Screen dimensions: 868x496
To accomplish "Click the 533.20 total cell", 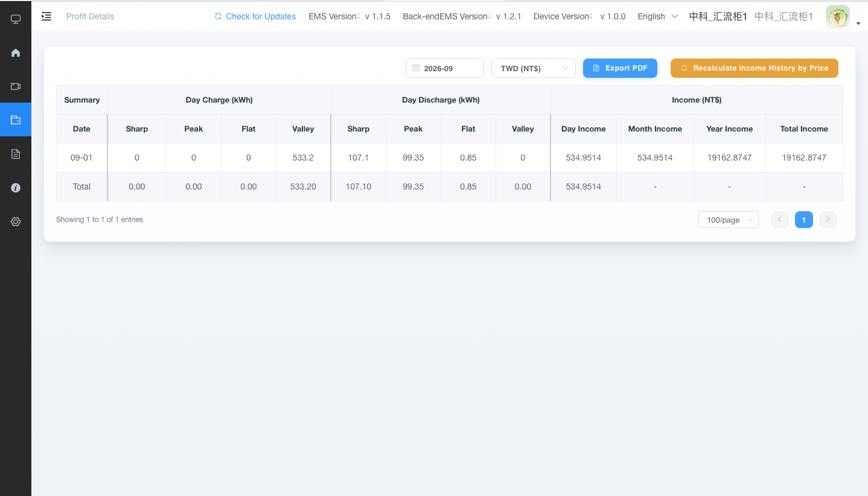I will click(303, 186).
